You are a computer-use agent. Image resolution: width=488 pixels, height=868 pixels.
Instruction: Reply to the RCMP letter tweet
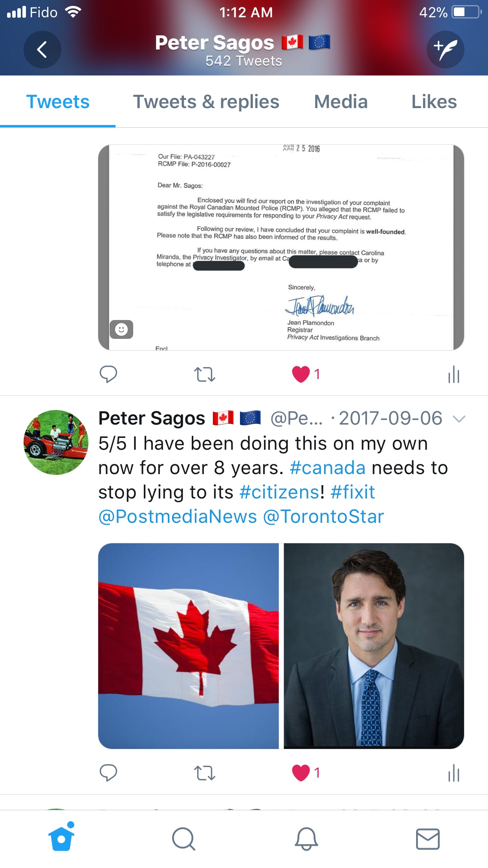[108, 374]
